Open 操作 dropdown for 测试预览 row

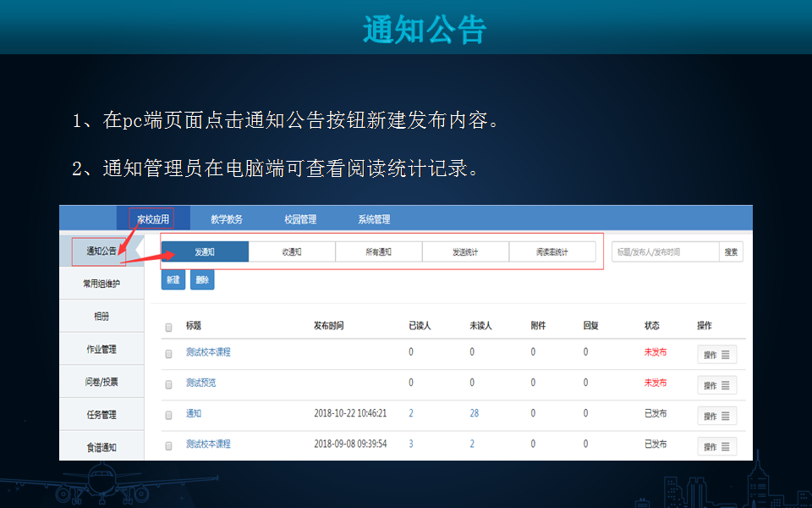point(716,385)
